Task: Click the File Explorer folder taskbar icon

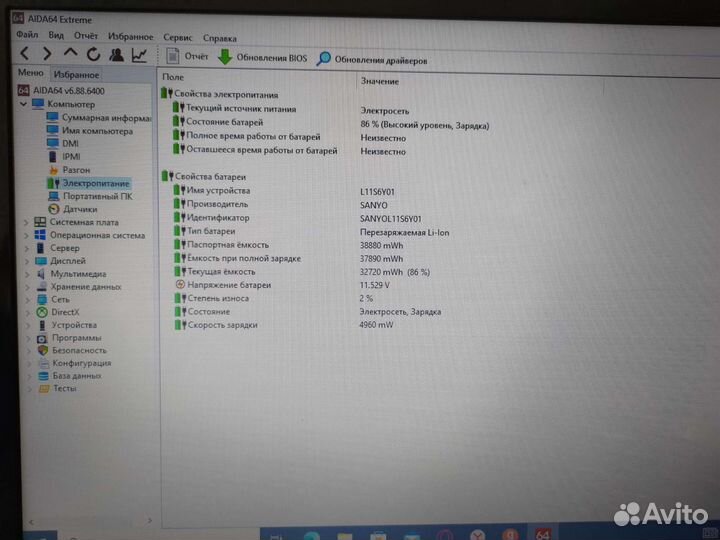Action: coord(344,535)
